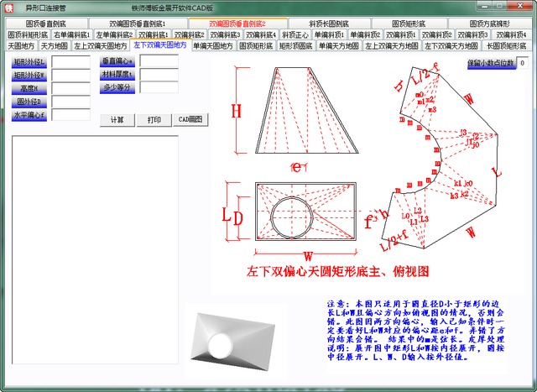The height and width of the screenshot is (392, 537).
Task: Switch to the 斜顶长圆侧底 tab
Action: [329, 24]
